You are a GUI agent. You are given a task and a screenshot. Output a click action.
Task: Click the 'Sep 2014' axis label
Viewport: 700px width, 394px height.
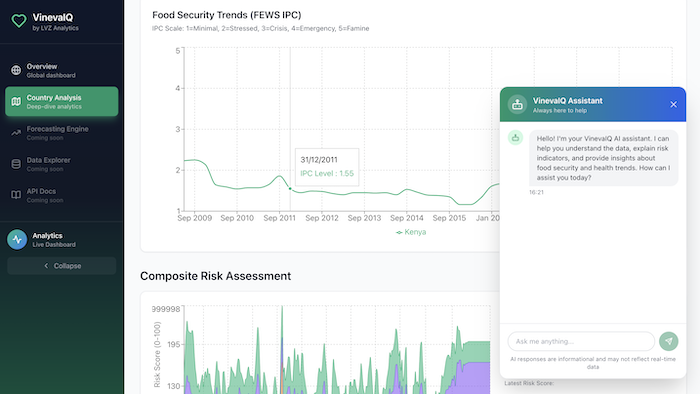(x=407, y=218)
